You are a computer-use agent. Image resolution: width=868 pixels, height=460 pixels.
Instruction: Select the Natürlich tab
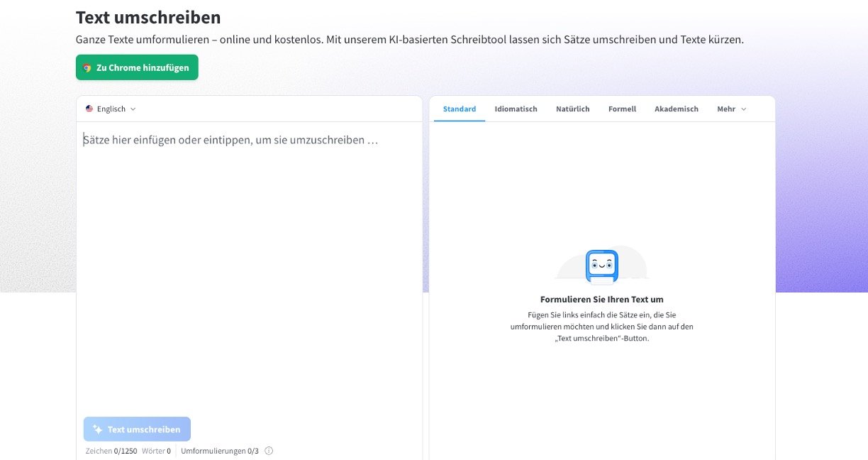pos(572,109)
